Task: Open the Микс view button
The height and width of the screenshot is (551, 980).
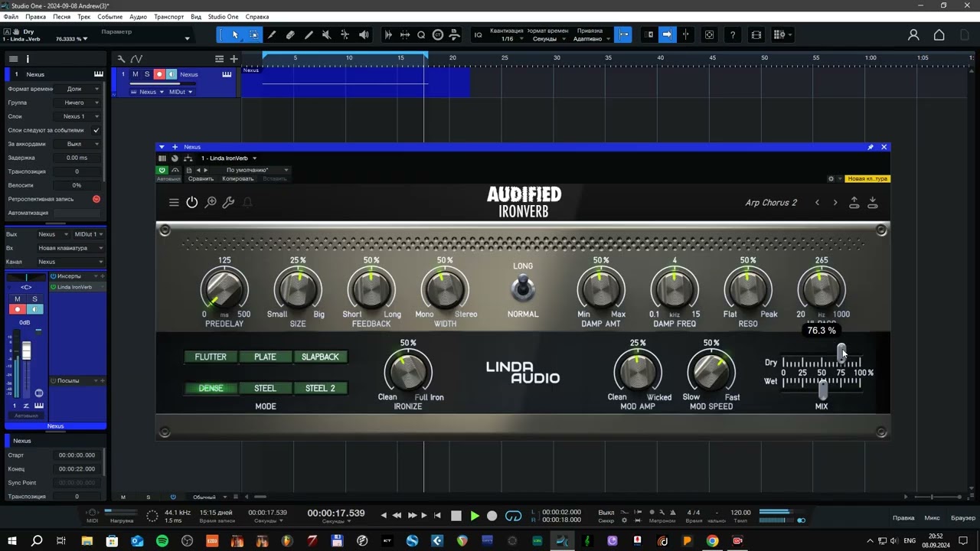Action: tap(932, 518)
